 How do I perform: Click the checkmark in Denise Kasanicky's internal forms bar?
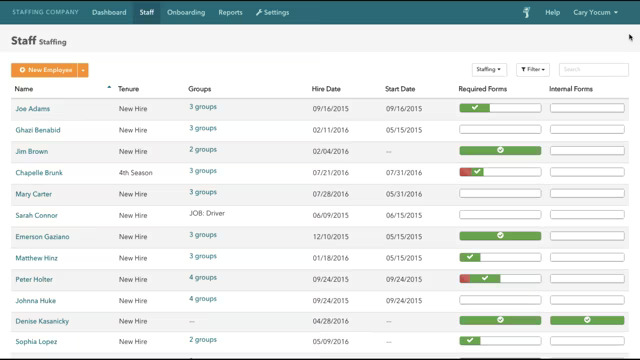[x=587, y=320]
